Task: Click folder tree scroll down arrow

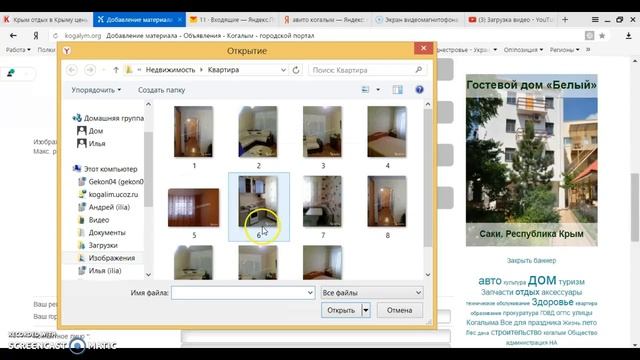Action: pyautogui.click(x=148, y=275)
